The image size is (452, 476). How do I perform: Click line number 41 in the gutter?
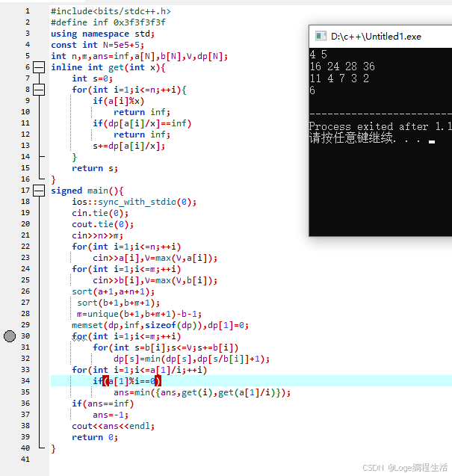[x=25, y=460]
